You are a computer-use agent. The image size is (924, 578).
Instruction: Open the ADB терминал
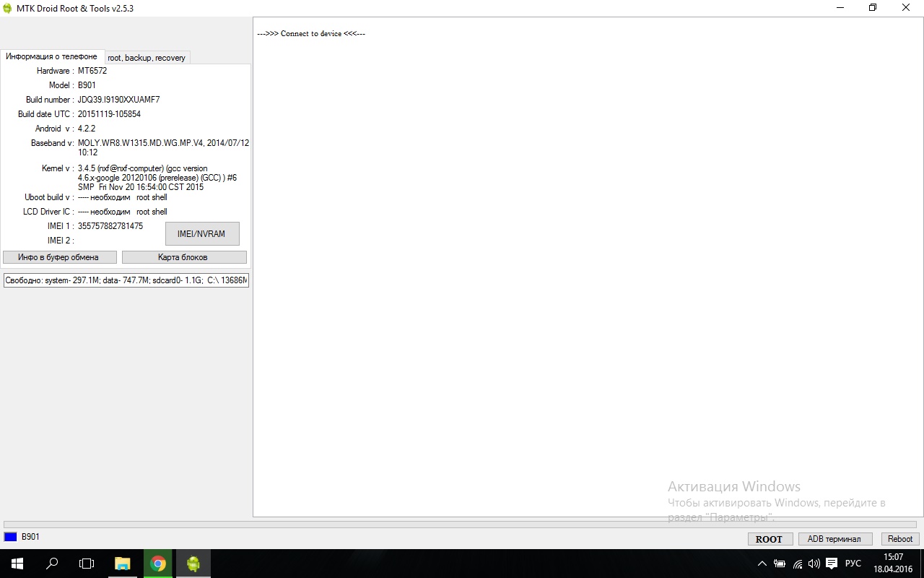(x=834, y=539)
